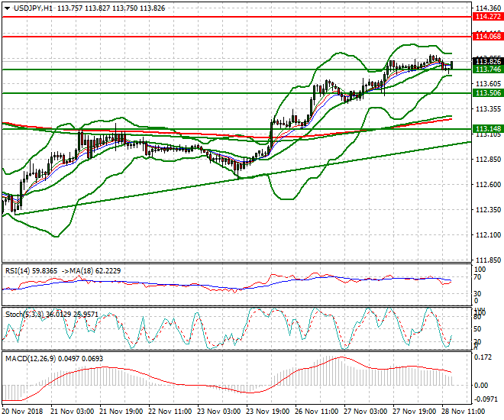Click the green 113.506 support label
Image resolution: width=504 pixels, height=420 pixels.
coord(488,93)
